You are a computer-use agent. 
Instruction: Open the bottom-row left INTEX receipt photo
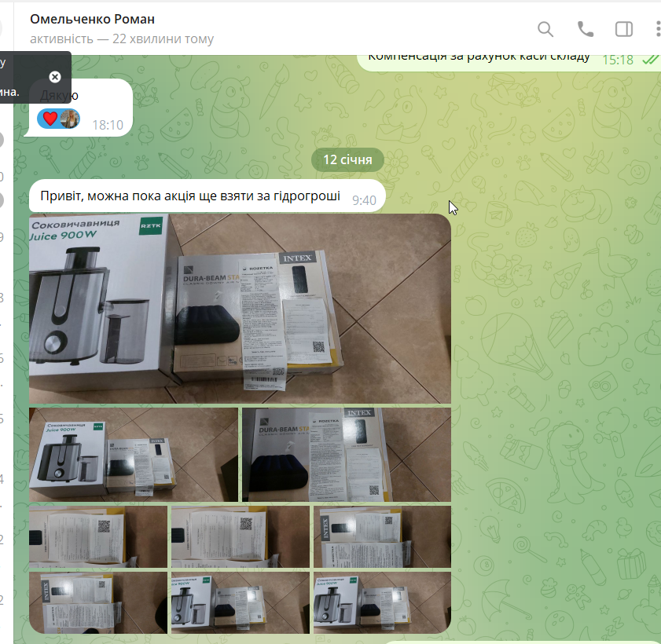coord(97,602)
